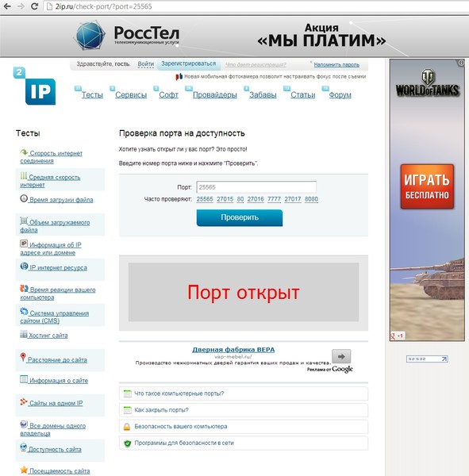Select frequently checked port 7777
The image size is (469, 476).
(x=274, y=199)
